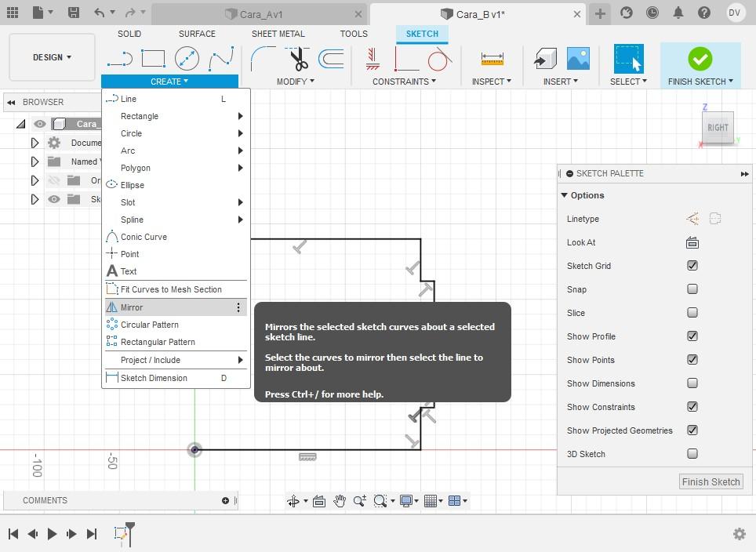Click the Finish Sketch button in palette
The image size is (756, 552).
(711, 481)
